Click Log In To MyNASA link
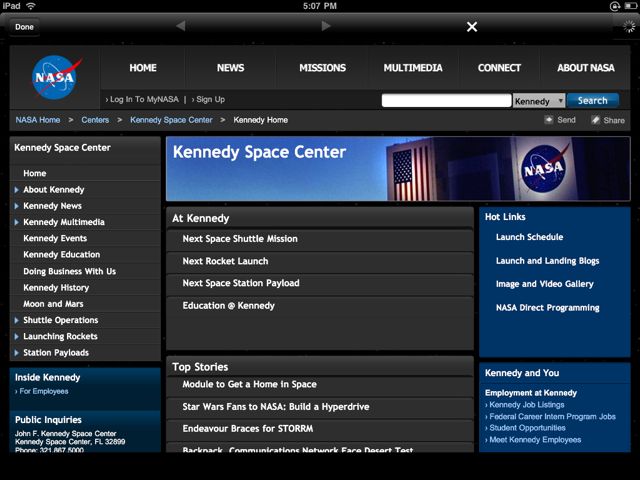The height and width of the screenshot is (480, 640). 142,99
